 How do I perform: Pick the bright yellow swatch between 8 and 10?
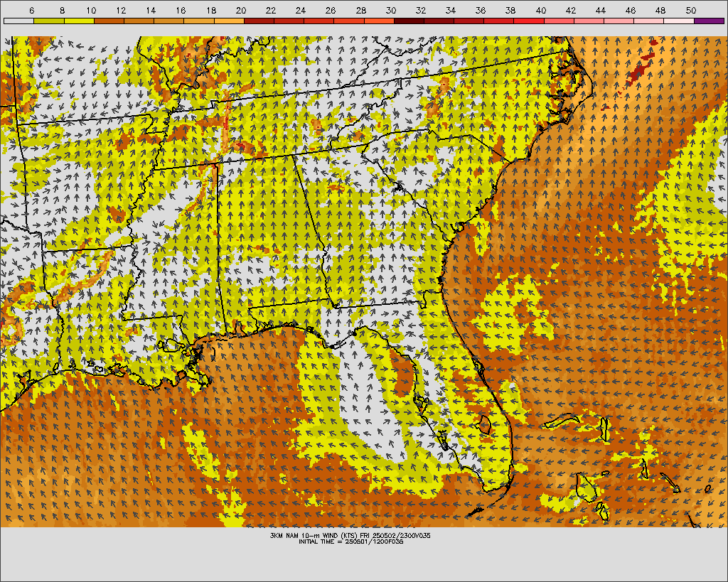click(79, 21)
